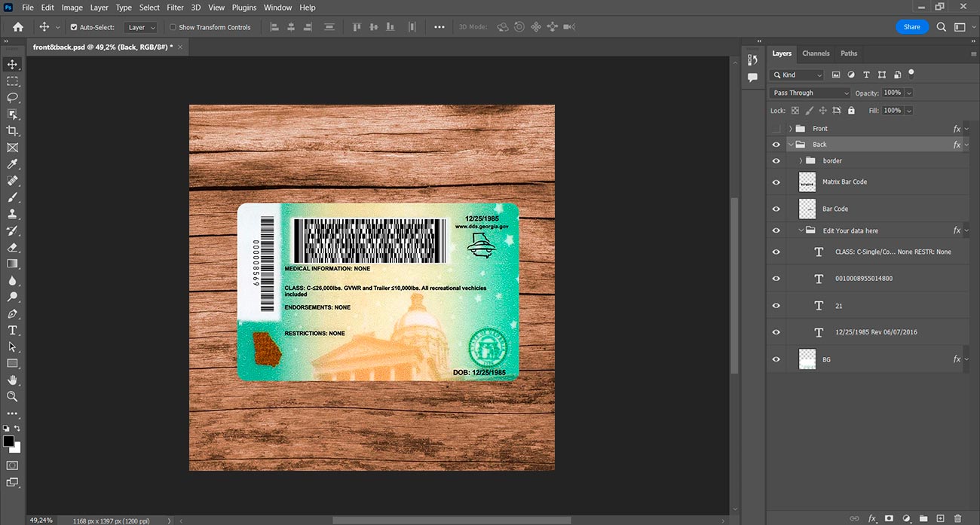980x525 pixels.
Task: Open the Pass Through blend mode dropdown
Action: tap(810, 93)
